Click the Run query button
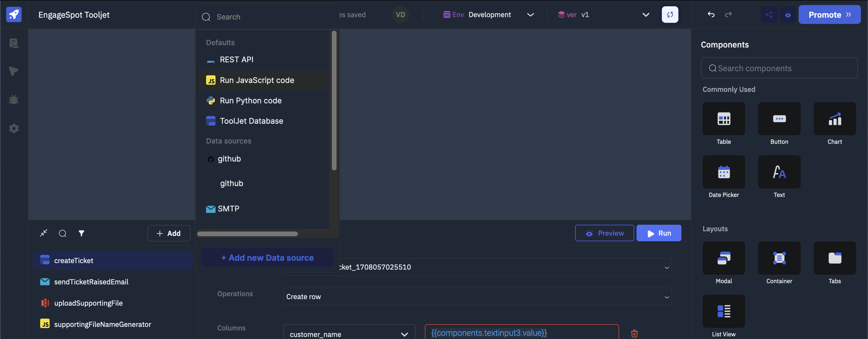The width and height of the screenshot is (868, 339). [x=659, y=233]
